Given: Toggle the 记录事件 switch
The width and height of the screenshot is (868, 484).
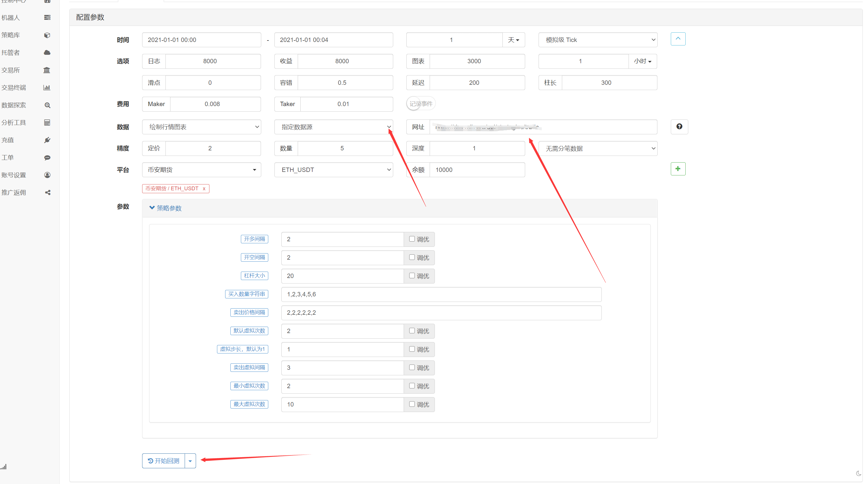Looking at the screenshot, I should pyautogui.click(x=421, y=104).
